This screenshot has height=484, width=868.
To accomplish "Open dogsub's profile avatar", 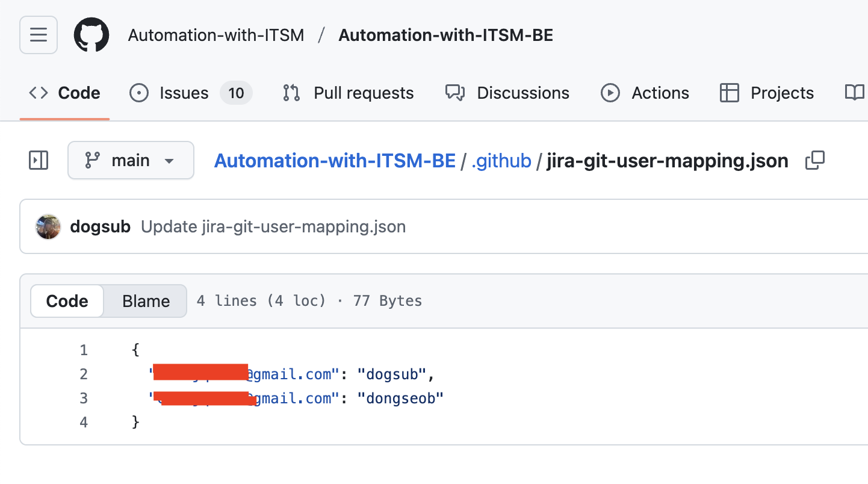I will (48, 226).
